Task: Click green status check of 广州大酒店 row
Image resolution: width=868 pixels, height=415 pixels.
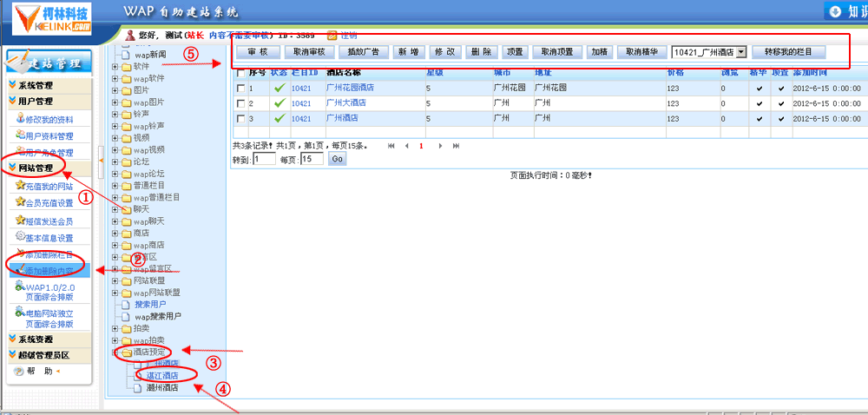Action: tap(279, 103)
